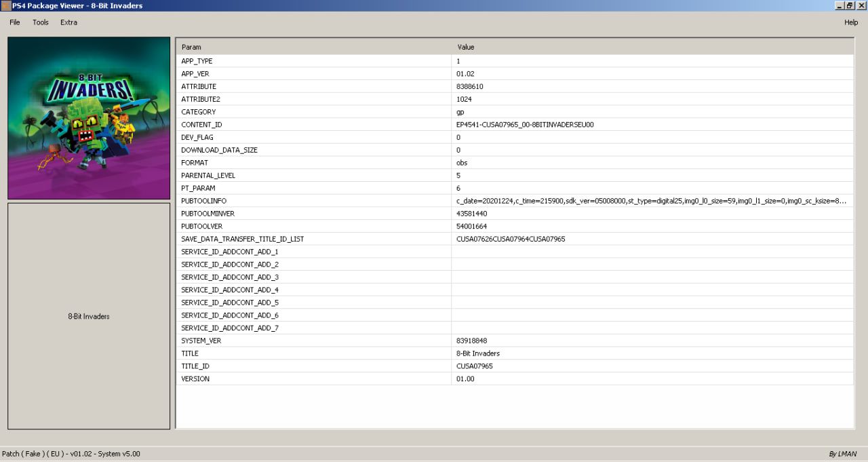Select the CONTENT_ID parameter row
Image resolution: width=868 pixels, height=462 pixels.
[515, 125]
